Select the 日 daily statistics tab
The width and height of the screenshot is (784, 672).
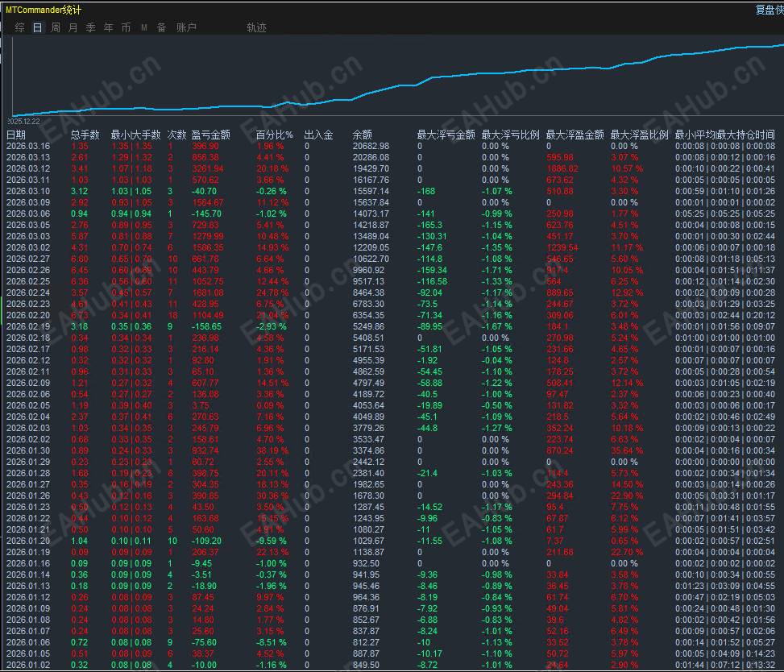pos(37,27)
